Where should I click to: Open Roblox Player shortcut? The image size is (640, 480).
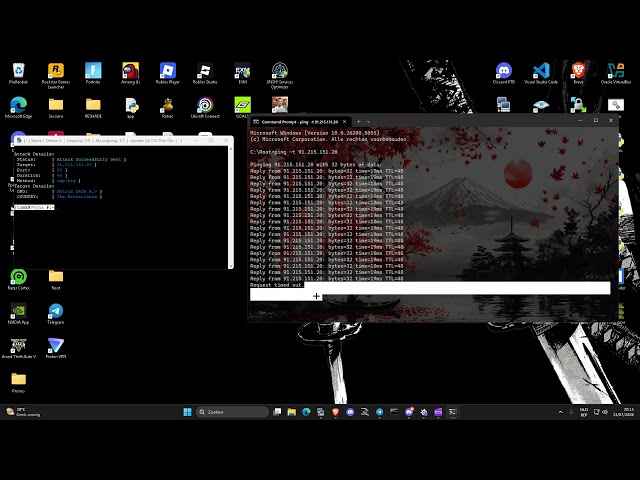(168, 73)
